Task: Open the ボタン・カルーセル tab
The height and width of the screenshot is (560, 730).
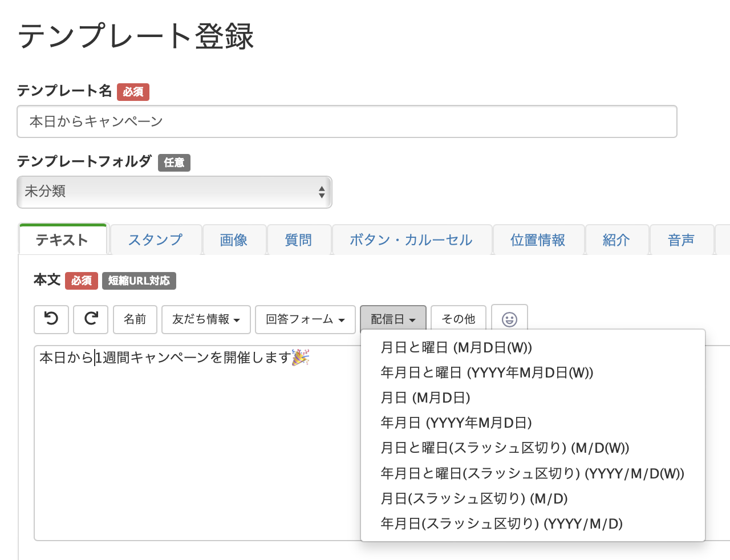Action: click(412, 240)
